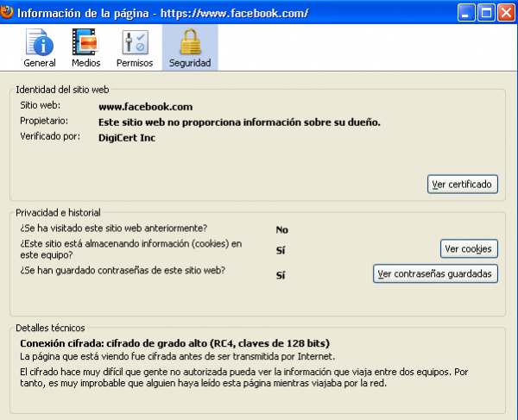This screenshot has height=420, width=518.
Task: Click the Firefox icon in the title bar
Action: [x=9, y=13]
